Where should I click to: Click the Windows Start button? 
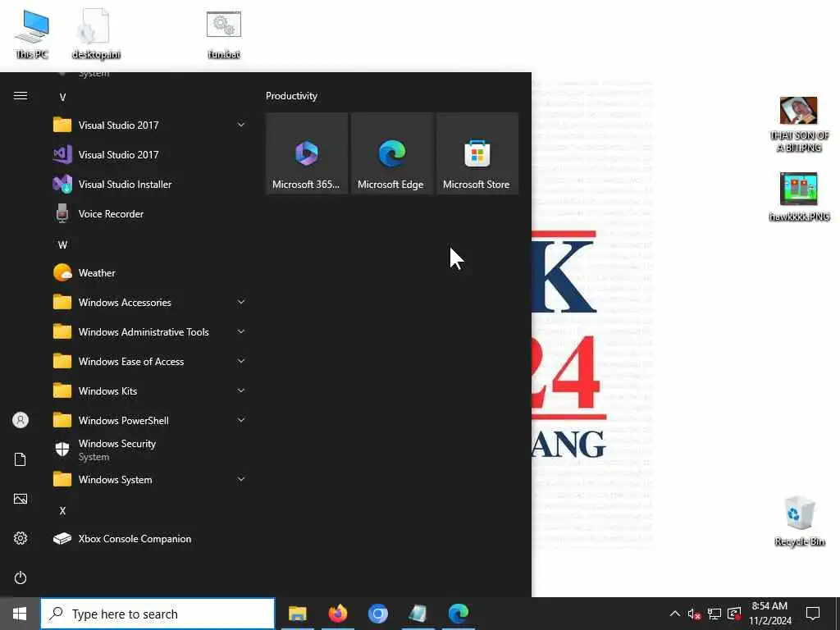(x=20, y=614)
